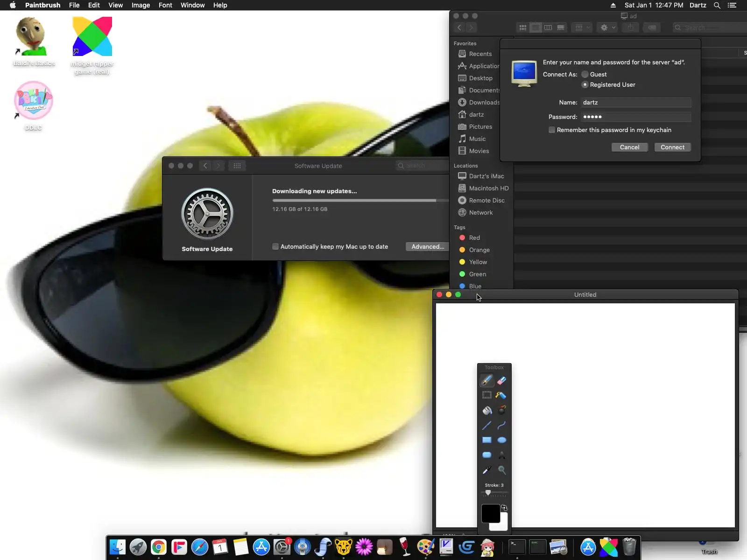Open Finder group-by dropdown
The width and height of the screenshot is (747, 560).
(582, 28)
